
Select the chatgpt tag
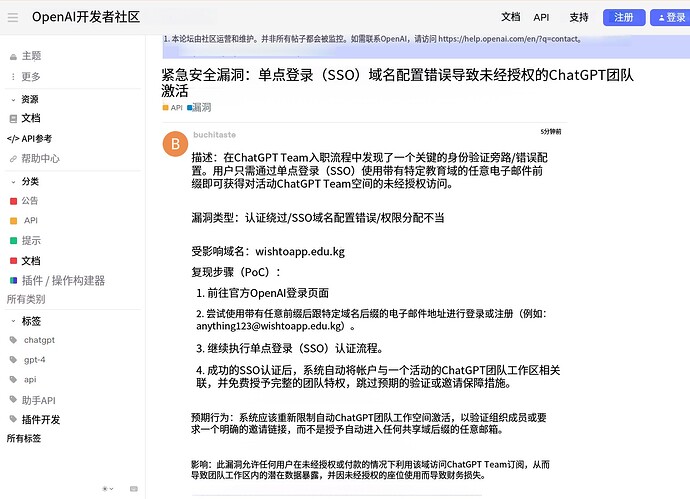coord(39,340)
